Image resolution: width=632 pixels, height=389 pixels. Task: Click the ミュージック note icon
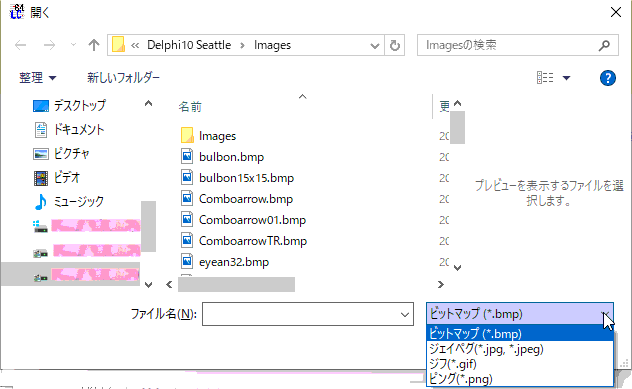pos(40,202)
